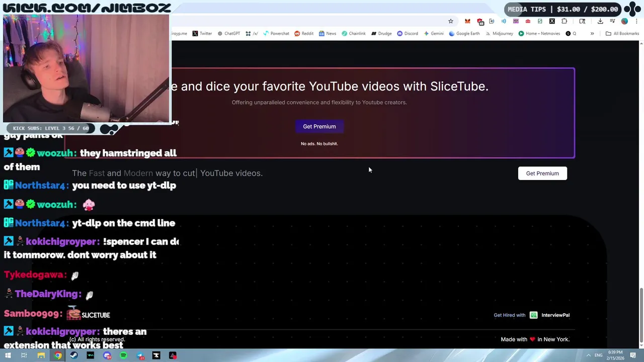The image size is (644, 362).
Task: Open the Reddit bookmark
Action: (x=304, y=34)
